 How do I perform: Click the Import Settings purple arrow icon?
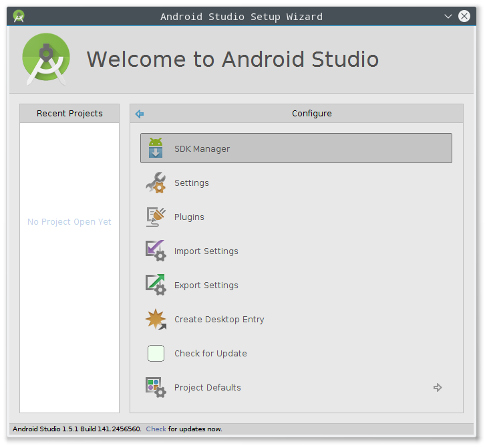click(x=156, y=251)
